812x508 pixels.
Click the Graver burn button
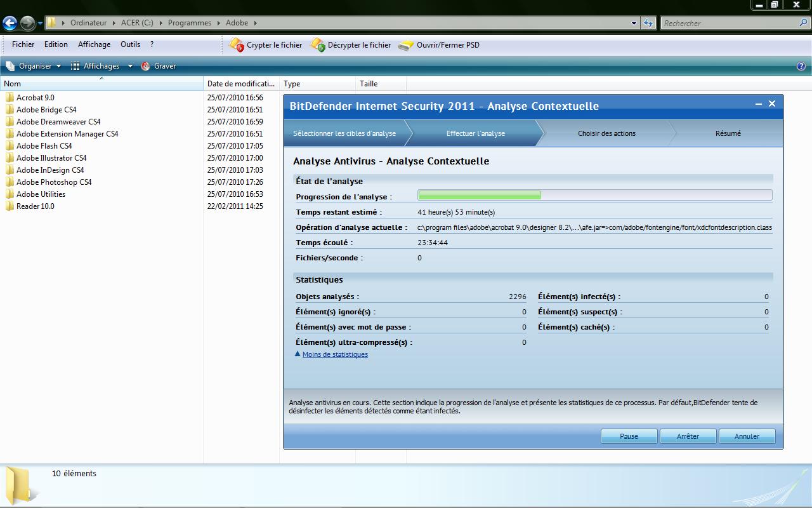(x=159, y=66)
